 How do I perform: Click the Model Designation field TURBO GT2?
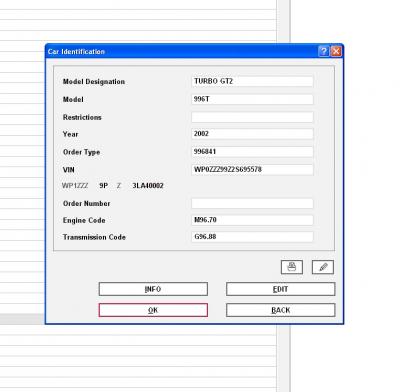(x=252, y=81)
